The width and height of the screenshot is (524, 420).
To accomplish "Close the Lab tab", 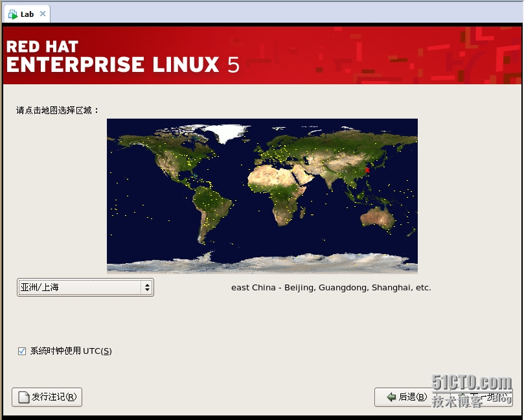I will coord(43,14).
